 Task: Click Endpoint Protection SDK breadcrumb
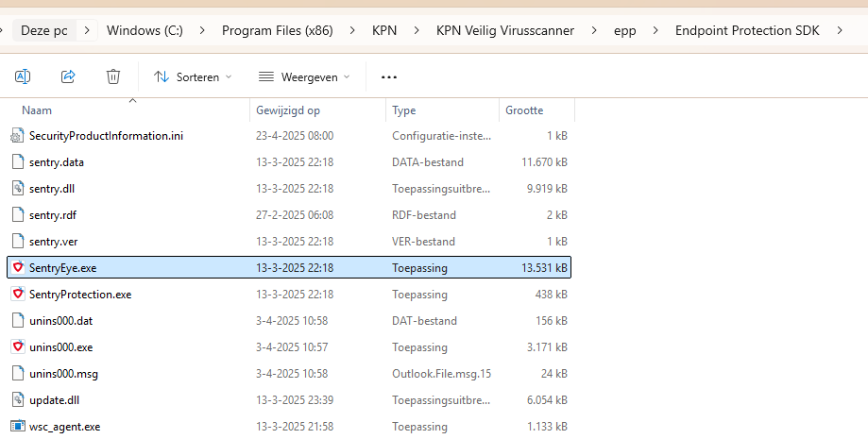(747, 30)
